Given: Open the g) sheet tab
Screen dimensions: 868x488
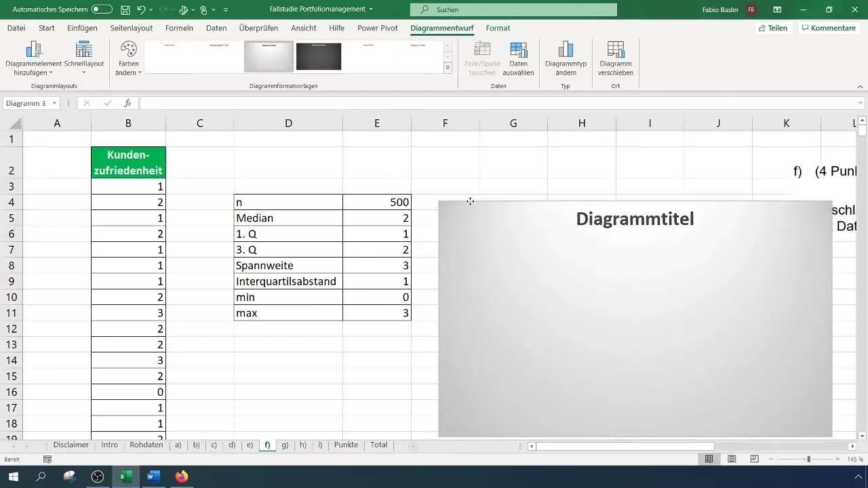Looking at the screenshot, I should (285, 445).
